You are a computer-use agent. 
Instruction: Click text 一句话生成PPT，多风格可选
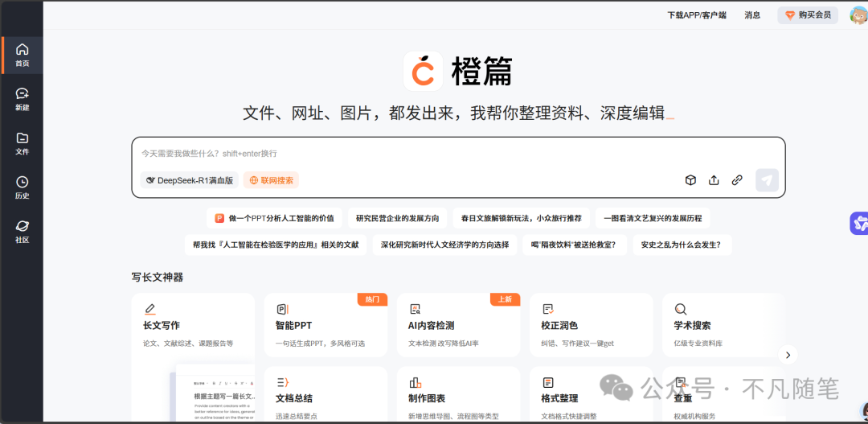point(320,344)
